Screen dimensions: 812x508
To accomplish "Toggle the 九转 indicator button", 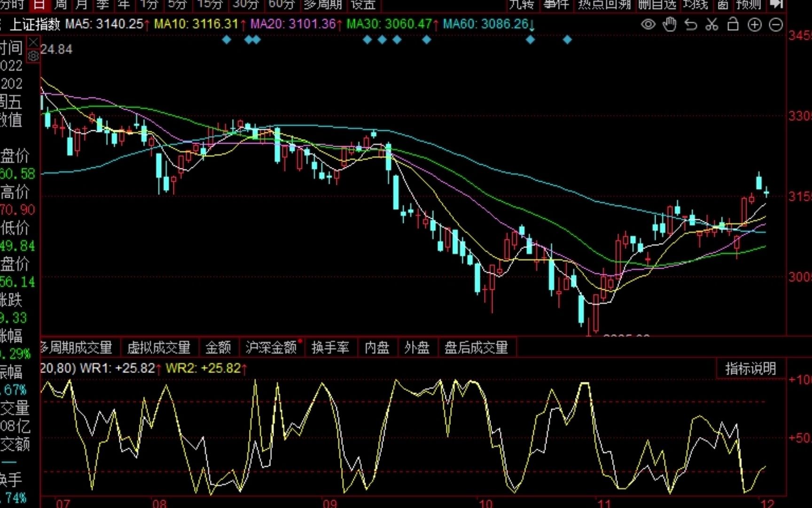I will (x=522, y=4).
